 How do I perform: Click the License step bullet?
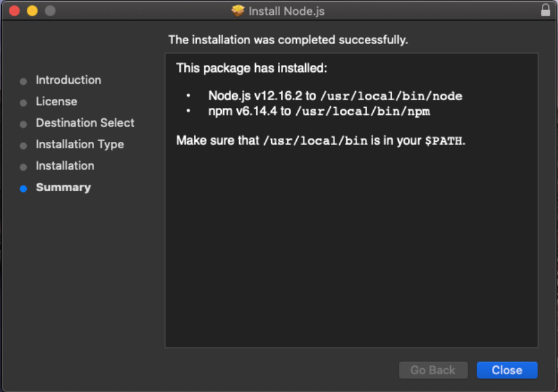pyautogui.click(x=23, y=103)
